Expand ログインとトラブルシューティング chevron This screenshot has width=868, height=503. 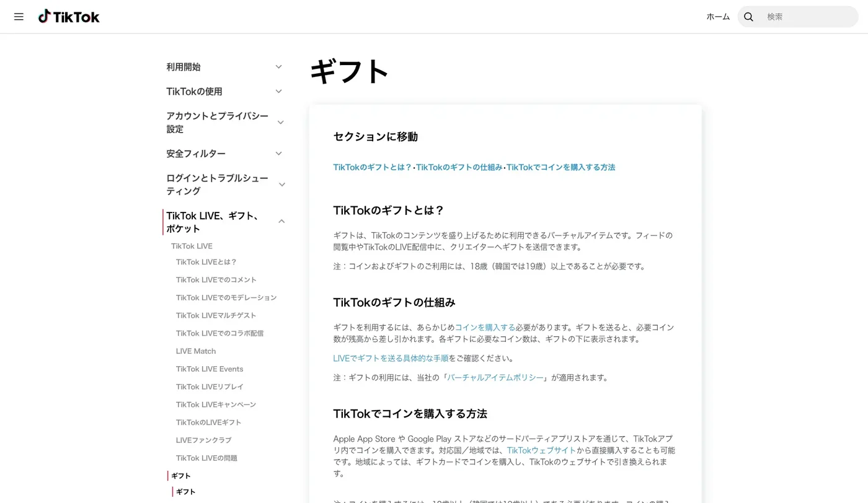click(281, 185)
